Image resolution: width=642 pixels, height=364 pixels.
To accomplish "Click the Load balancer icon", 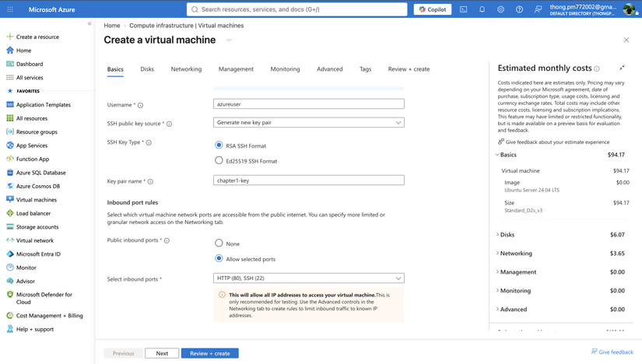I will coord(10,213).
